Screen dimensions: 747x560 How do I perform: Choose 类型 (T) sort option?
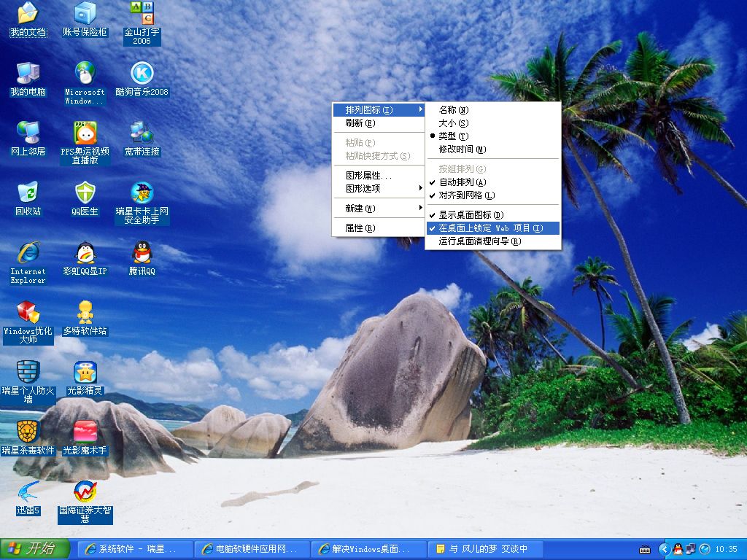tap(493, 136)
